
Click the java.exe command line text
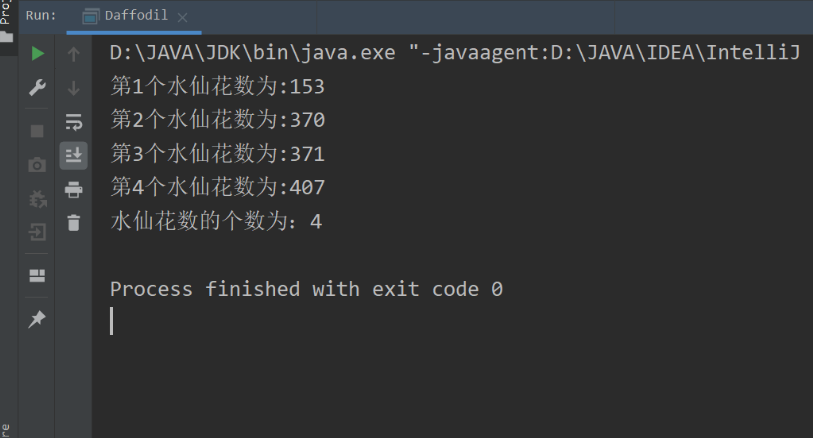coord(455,52)
